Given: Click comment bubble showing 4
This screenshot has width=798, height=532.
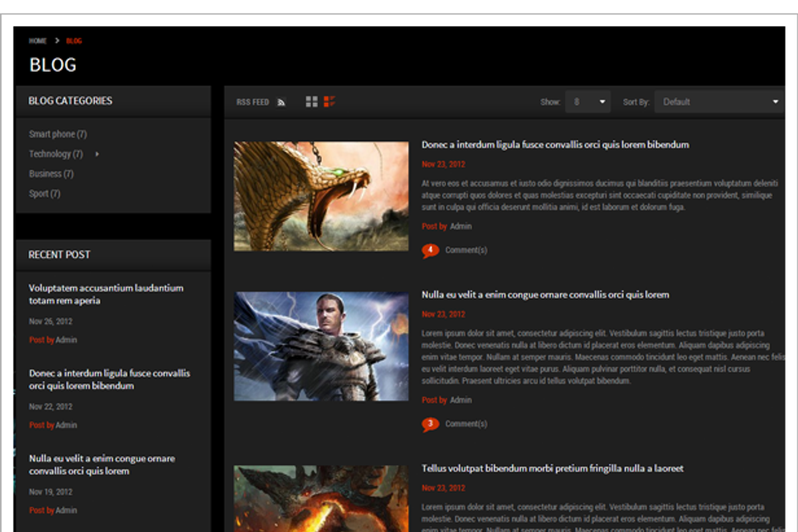Looking at the screenshot, I should [430, 251].
